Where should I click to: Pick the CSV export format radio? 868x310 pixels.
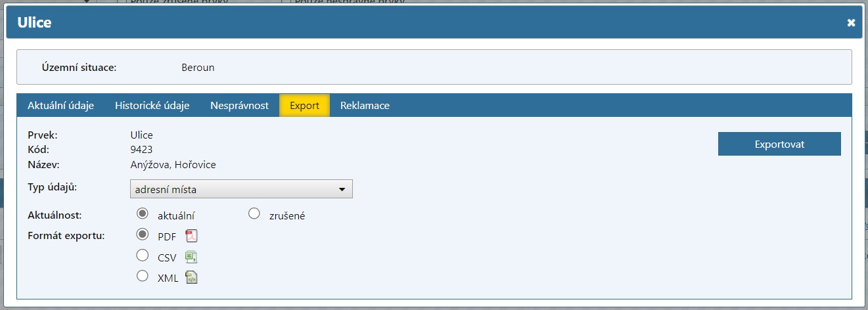click(x=142, y=255)
